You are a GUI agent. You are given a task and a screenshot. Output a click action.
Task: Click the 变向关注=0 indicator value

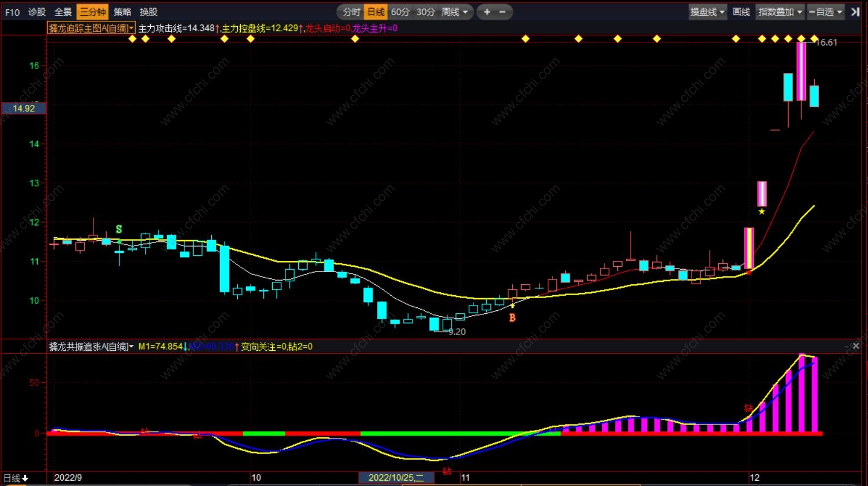[264, 346]
